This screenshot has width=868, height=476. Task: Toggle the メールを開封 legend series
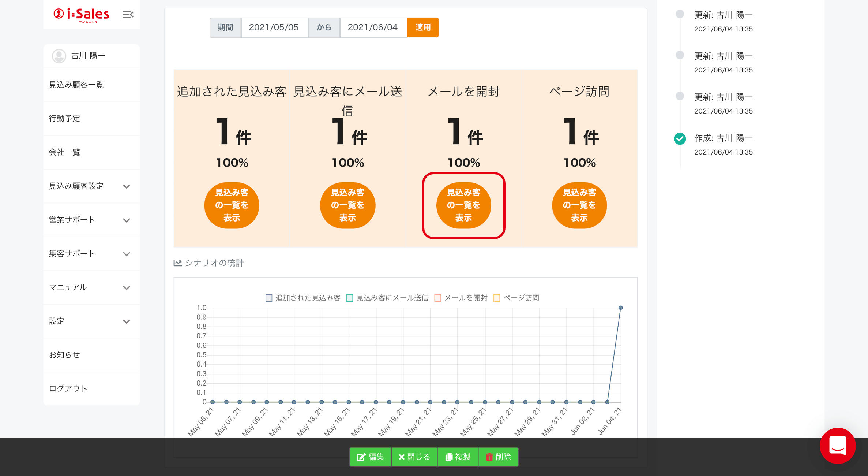point(437,298)
